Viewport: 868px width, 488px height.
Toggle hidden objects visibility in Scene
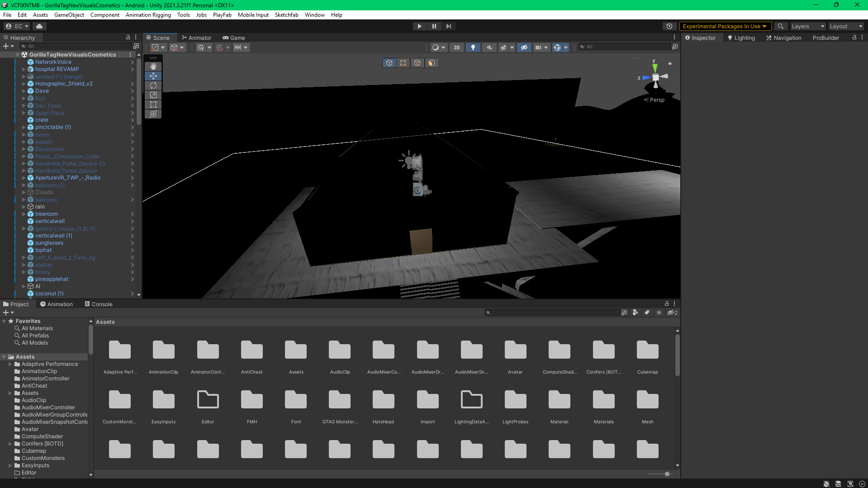tap(524, 47)
